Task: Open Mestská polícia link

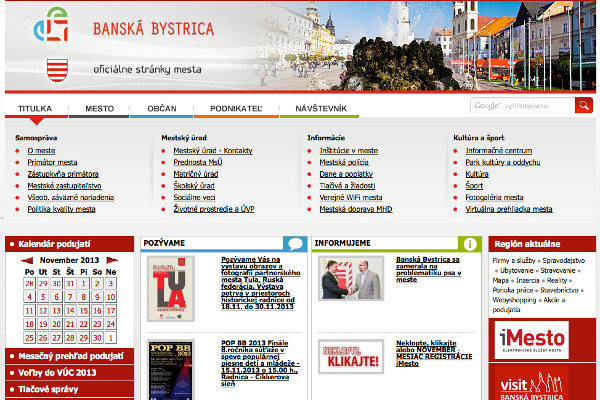Action: [x=344, y=162]
